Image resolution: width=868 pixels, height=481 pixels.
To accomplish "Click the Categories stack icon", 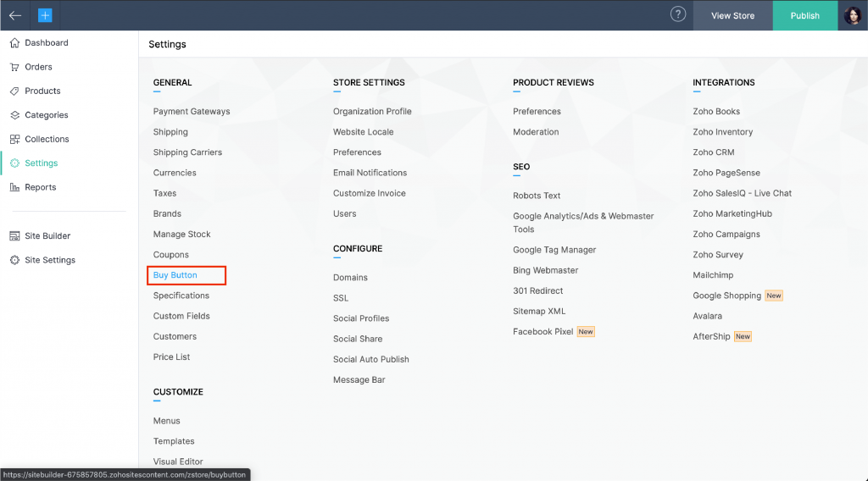I will coord(14,115).
